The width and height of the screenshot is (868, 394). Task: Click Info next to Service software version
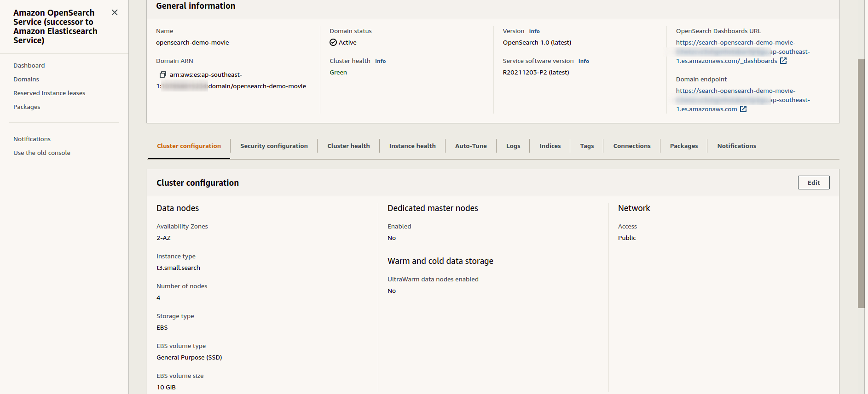pos(584,61)
